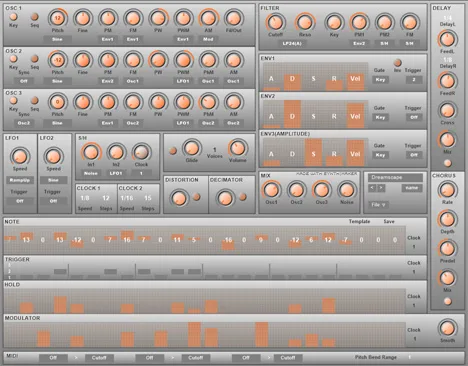This screenshot has width=468, height=366.
Task: Open the File menu in preset panel
Action: (378, 205)
